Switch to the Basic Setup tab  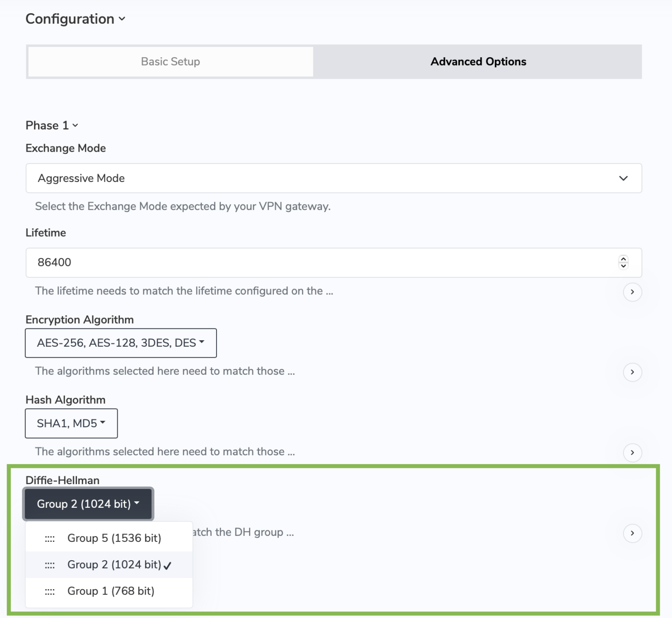click(170, 62)
